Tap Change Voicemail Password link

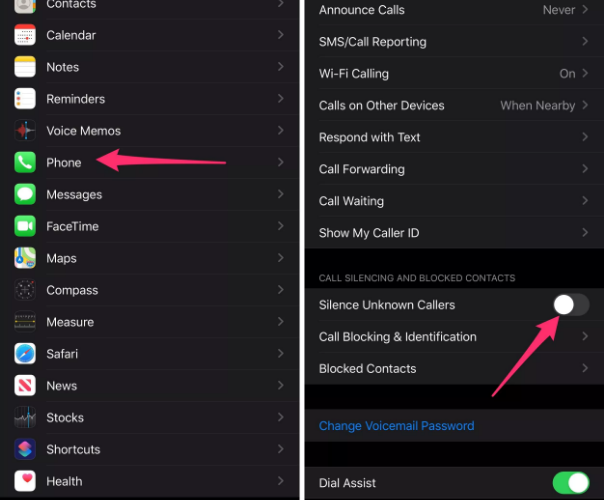tap(396, 426)
